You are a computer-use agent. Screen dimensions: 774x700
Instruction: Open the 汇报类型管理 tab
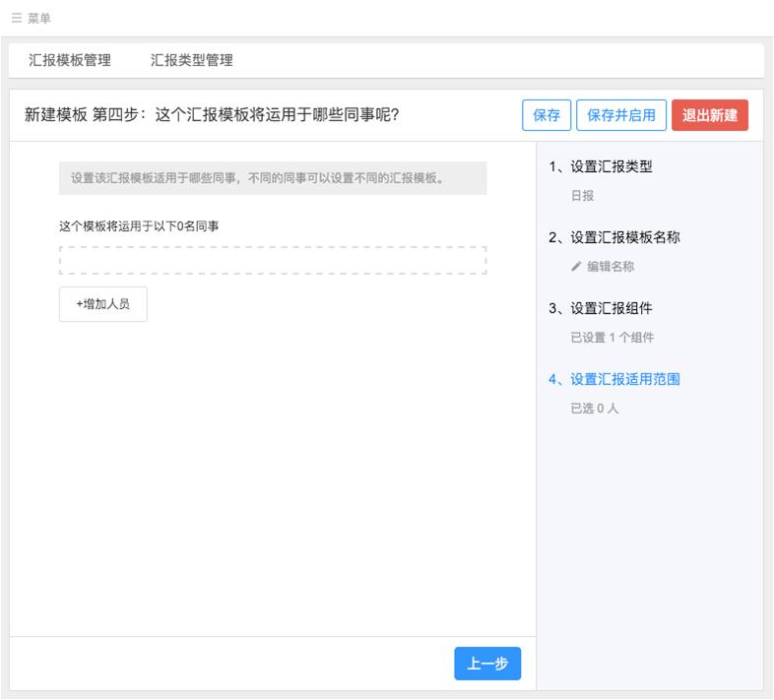tap(191, 60)
